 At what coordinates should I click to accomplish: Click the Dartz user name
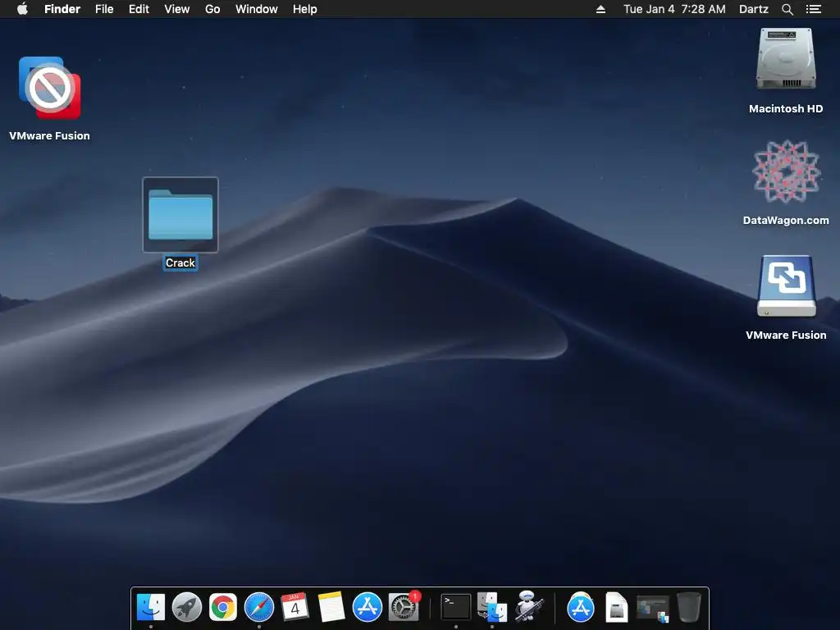coord(754,9)
